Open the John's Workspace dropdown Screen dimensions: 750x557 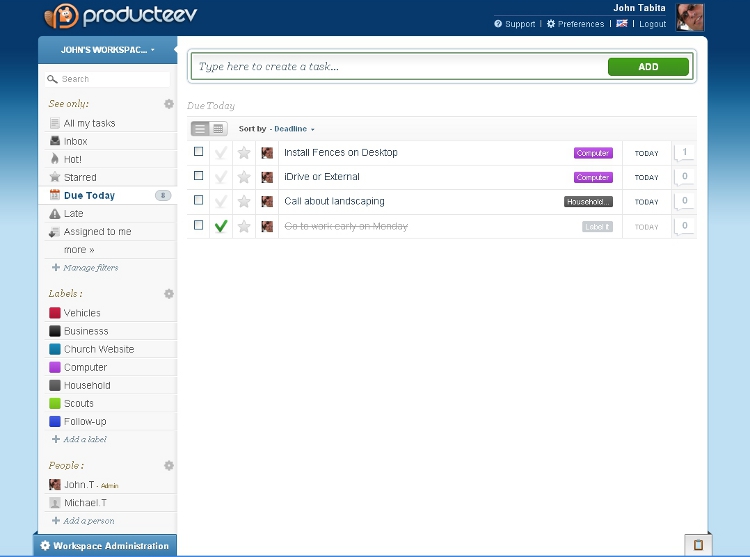pyautogui.click(x=107, y=49)
